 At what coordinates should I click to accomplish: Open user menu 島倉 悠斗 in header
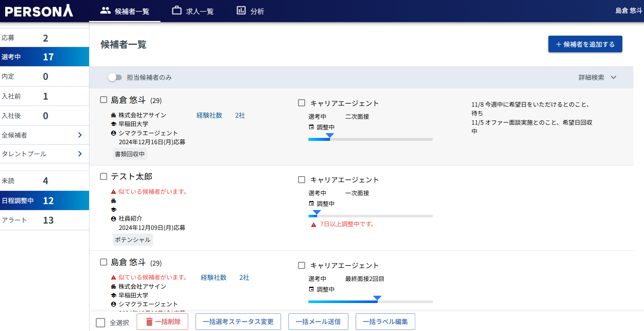[629, 11]
